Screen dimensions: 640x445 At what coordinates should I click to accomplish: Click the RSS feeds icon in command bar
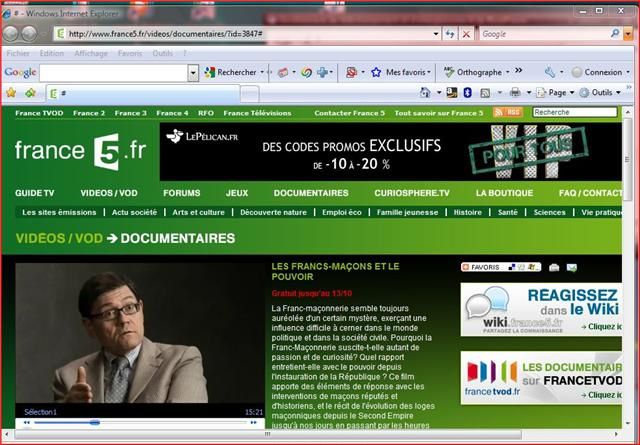(x=485, y=93)
